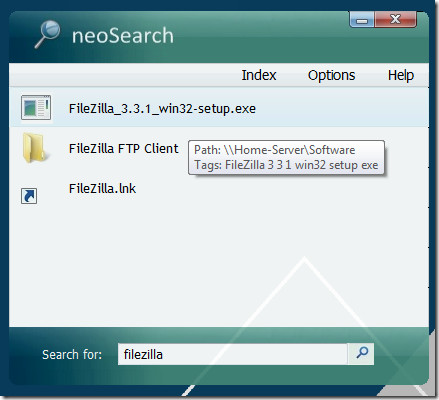Close the neoSearch window
This screenshot has height=400, width=439.
point(395,20)
